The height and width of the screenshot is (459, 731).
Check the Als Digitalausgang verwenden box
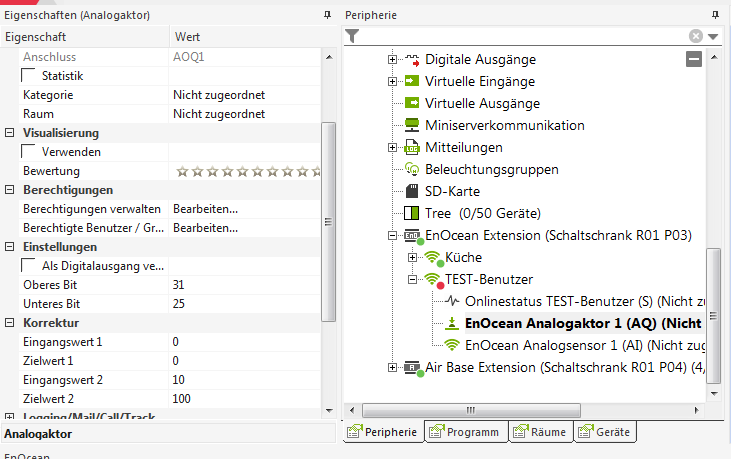[x=29, y=266]
